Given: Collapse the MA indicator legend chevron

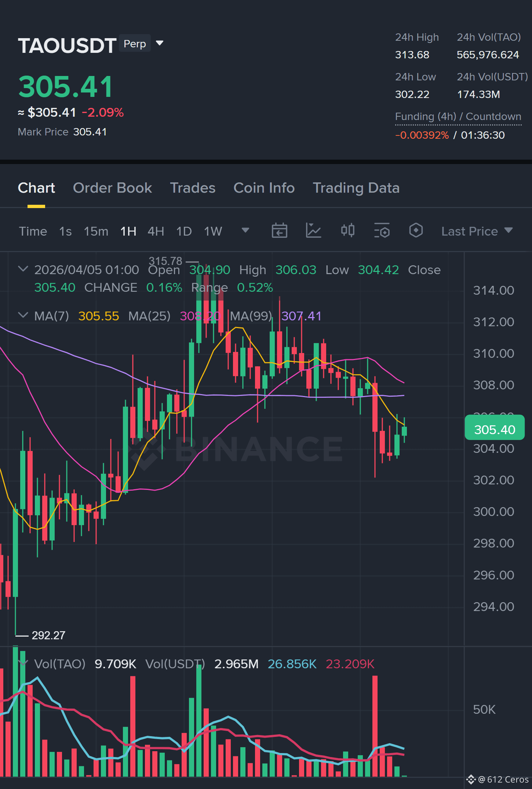Looking at the screenshot, I should coord(23,315).
